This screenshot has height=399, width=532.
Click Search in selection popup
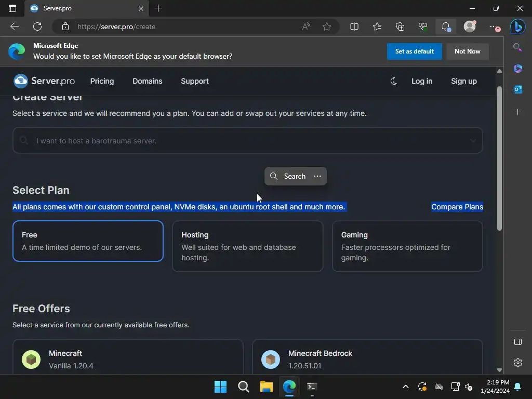[x=288, y=176]
